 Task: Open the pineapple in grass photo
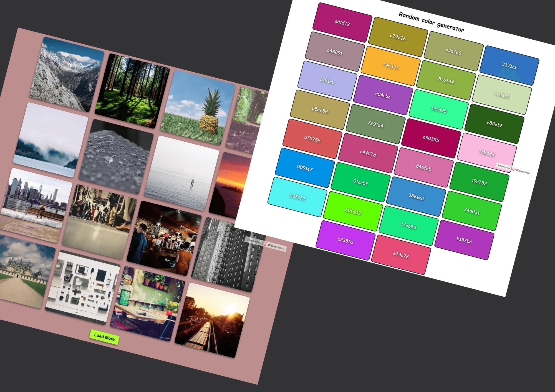[x=198, y=108]
